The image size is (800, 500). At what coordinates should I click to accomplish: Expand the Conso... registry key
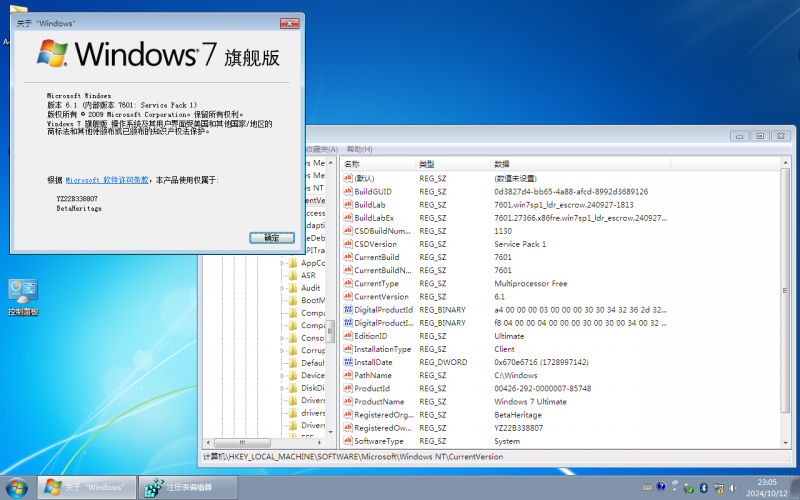pos(282,338)
